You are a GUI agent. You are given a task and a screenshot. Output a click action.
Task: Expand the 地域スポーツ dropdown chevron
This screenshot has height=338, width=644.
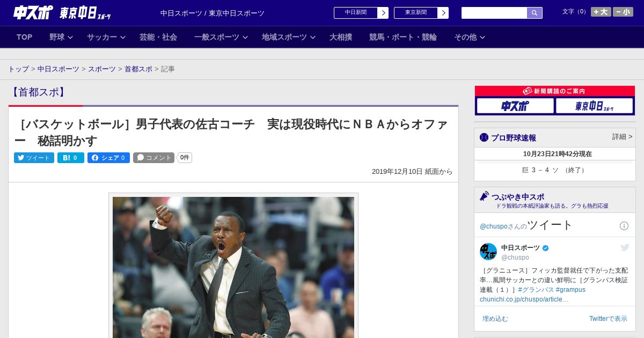[313, 37]
